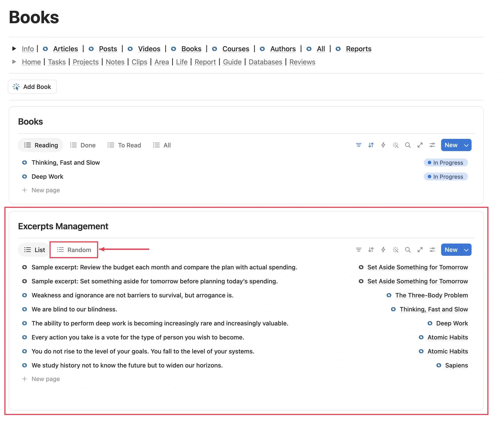Click the filter icon in Books database toolbar
Image resolution: width=504 pixels, height=438 pixels.
[x=358, y=145]
